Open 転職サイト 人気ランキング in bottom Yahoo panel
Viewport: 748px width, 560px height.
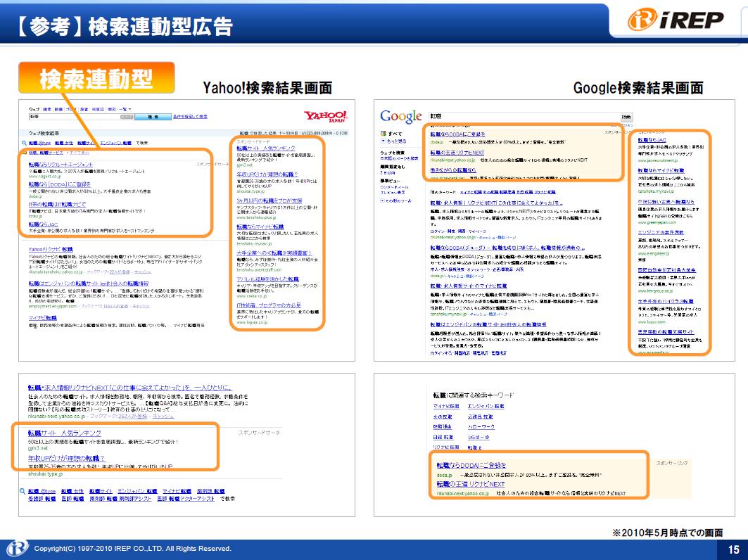(x=65, y=433)
